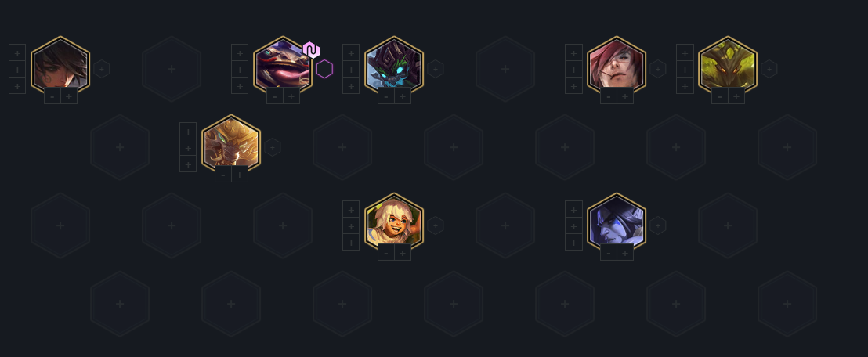Click the yellow-green tree champion portrait
This screenshot has height=357, width=868.
[x=728, y=65]
